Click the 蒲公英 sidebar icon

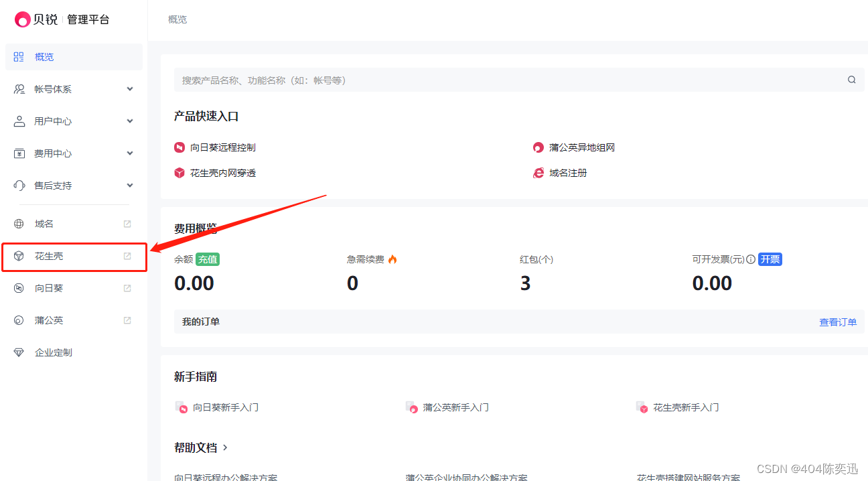point(19,320)
